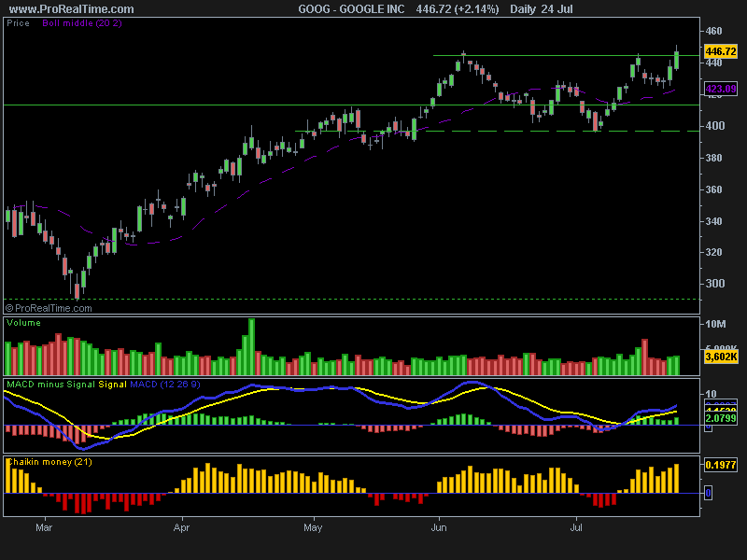Click the 340 price axis label
The image size is (747, 560).
713,221
